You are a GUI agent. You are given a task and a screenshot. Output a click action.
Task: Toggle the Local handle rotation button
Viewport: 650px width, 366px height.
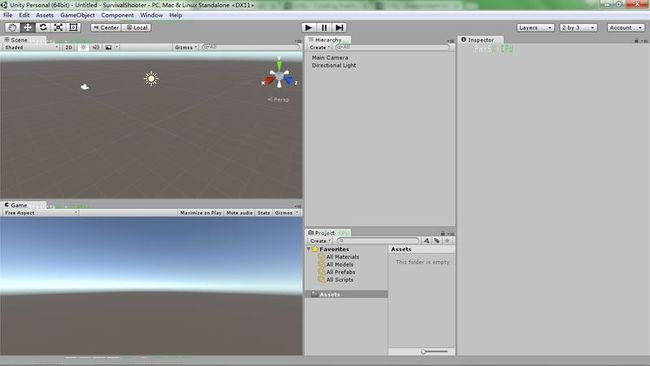(136, 27)
